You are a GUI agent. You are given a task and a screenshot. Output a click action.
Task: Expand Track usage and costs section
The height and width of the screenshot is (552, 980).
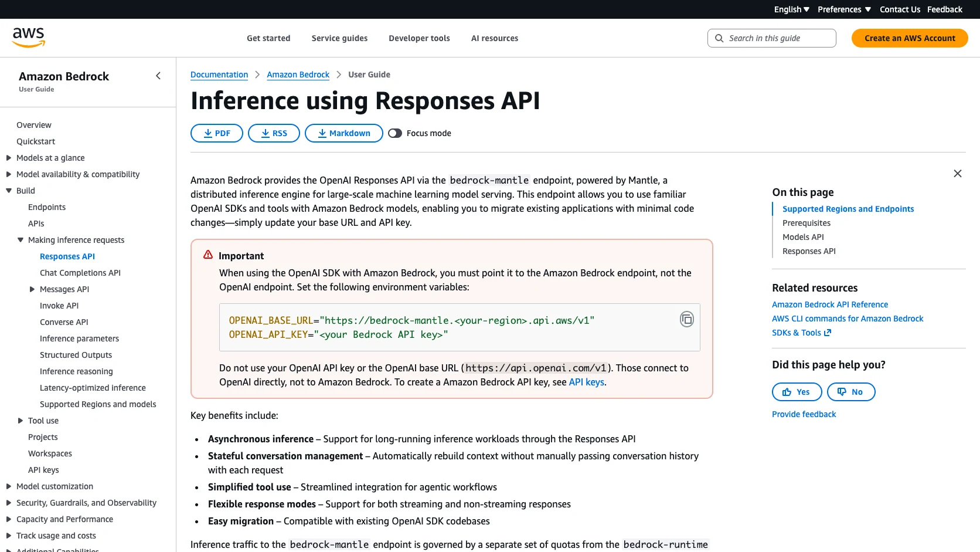tap(9, 536)
